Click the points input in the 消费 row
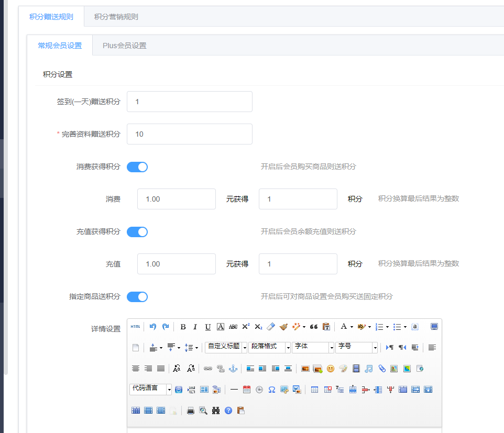Viewport: 504px width, 433px height. [x=298, y=199]
